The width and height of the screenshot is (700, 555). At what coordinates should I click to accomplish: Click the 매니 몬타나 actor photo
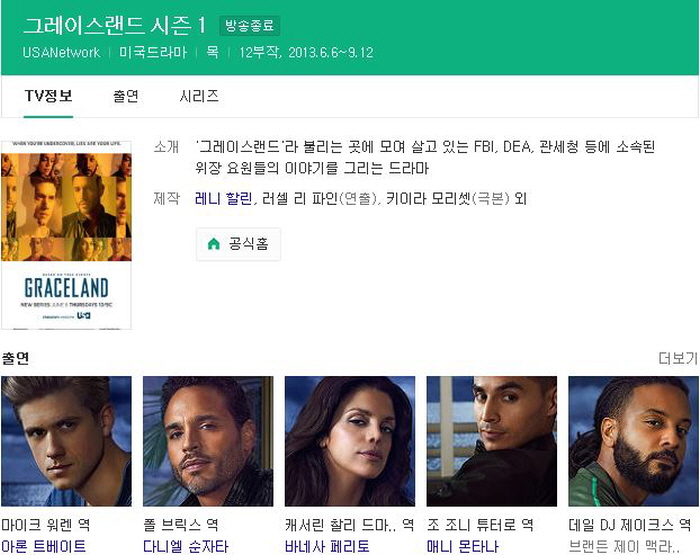[492, 441]
